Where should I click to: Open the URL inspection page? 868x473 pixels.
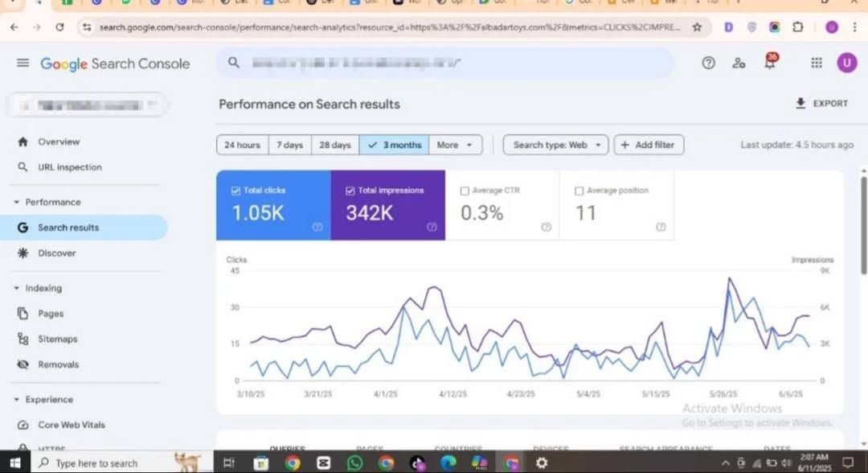click(x=70, y=167)
